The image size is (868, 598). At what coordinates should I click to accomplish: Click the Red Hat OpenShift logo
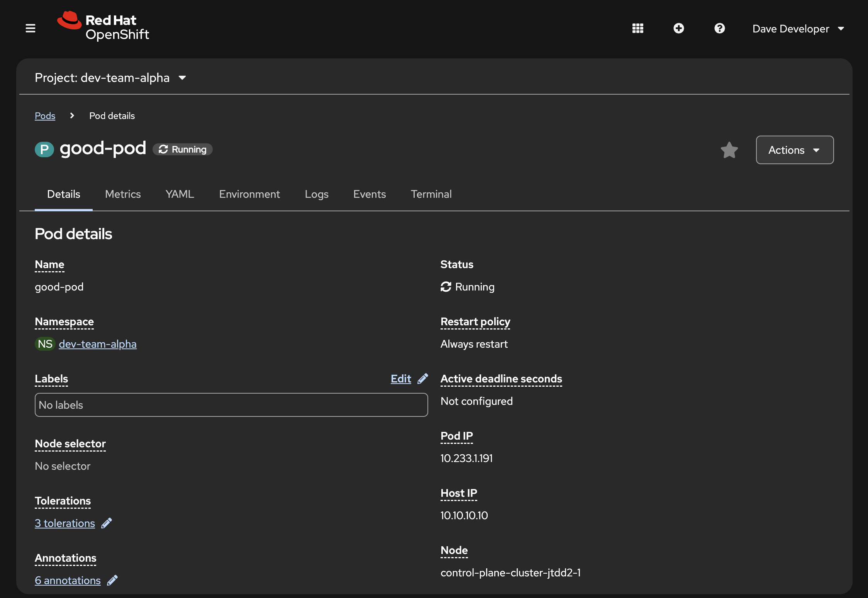tap(103, 27)
